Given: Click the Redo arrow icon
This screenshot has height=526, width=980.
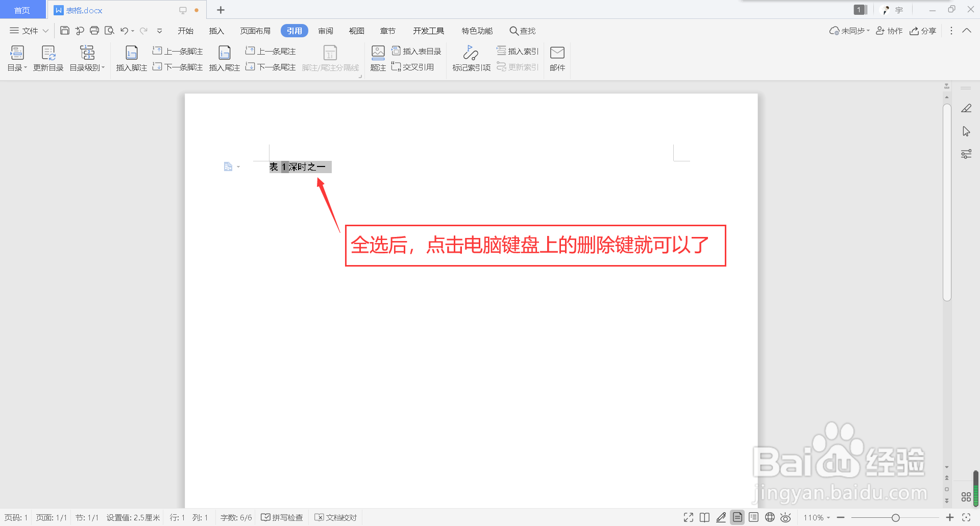Looking at the screenshot, I should 144,31.
